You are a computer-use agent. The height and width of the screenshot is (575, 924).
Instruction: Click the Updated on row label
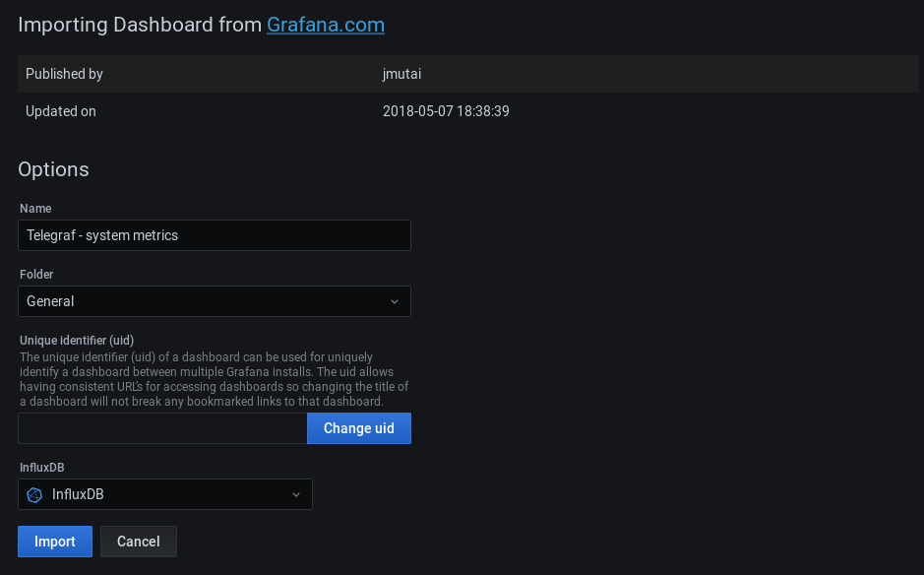coord(61,111)
